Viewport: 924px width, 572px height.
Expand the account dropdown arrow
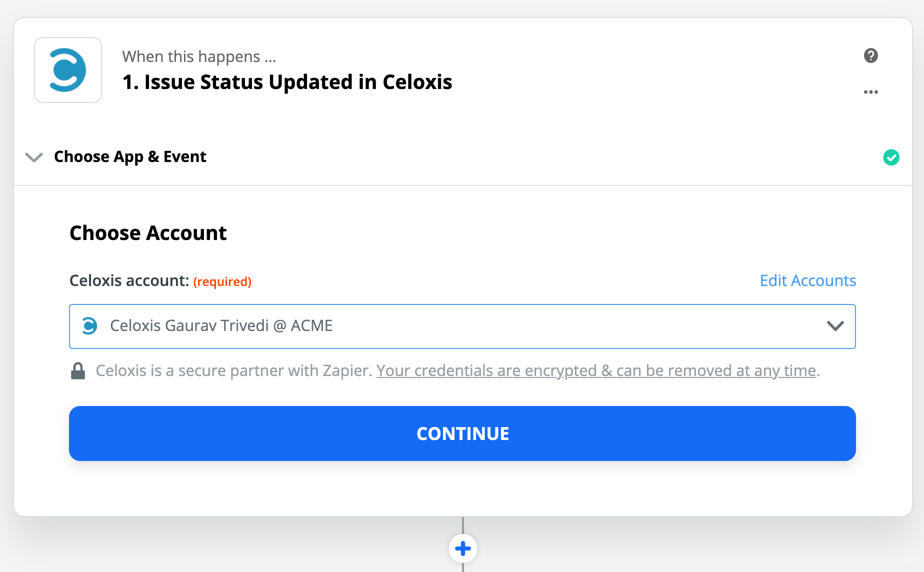[835, 326]
